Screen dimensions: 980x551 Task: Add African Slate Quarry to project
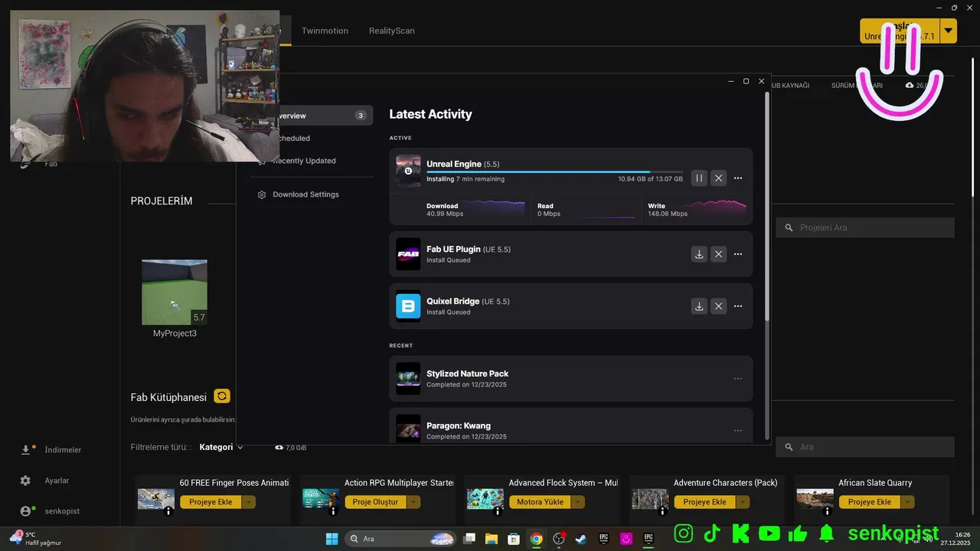(869, 502)
